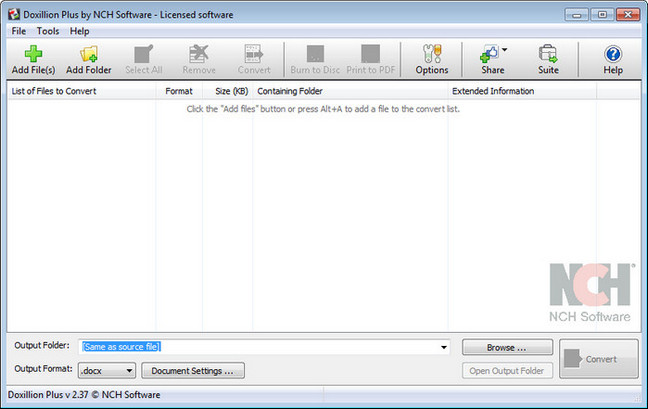Click the Select All toolbar icon

[143, 54]
